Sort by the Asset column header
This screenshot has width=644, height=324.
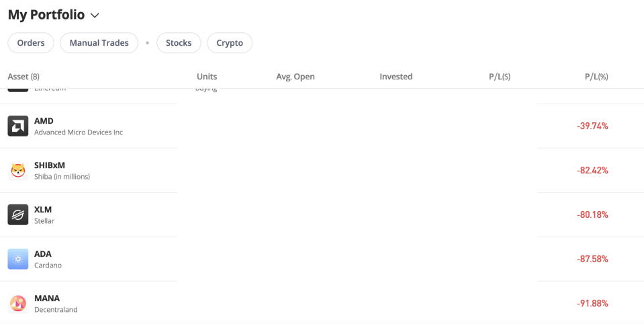click(x=24, y=77)
